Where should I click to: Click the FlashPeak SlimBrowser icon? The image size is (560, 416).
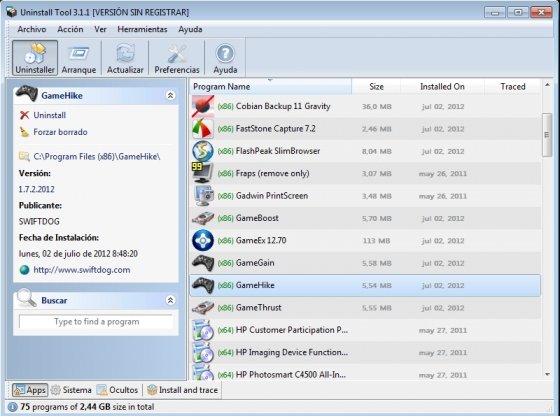tap(203, 151)
